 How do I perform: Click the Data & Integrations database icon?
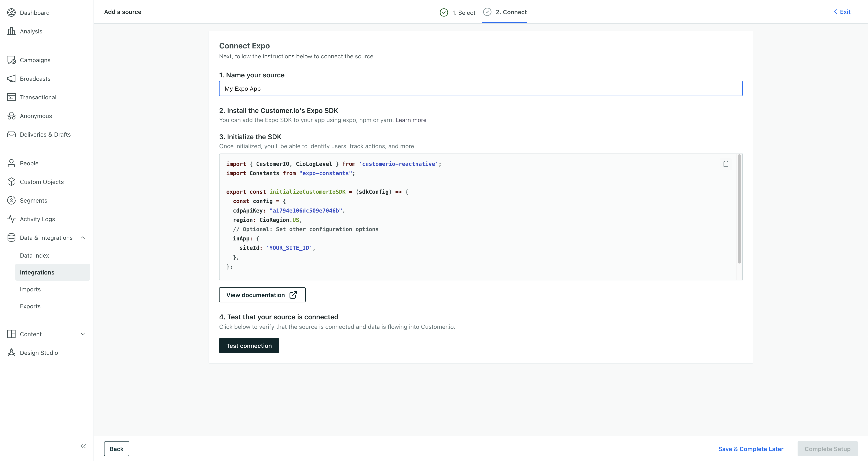[x=11, y=237]
